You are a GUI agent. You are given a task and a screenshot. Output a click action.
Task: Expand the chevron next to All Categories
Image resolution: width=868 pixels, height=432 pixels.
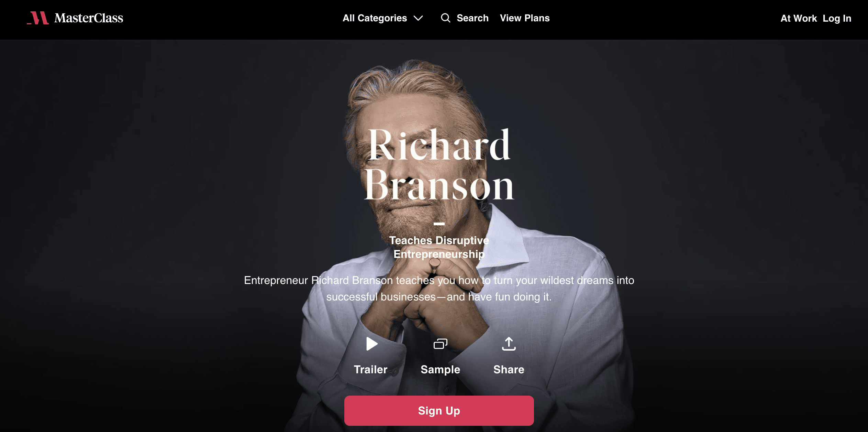pyautogui.click(x=418, y=18)
